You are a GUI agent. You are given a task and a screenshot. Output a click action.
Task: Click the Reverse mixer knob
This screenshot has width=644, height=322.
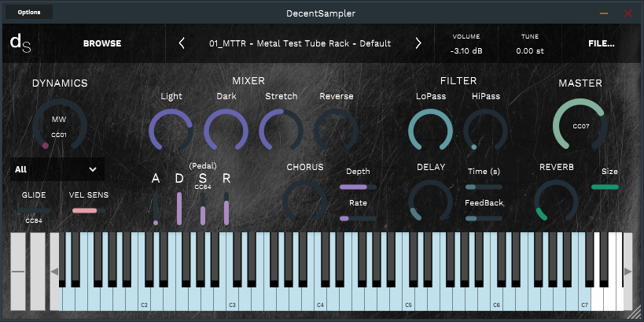pos(337,131)
